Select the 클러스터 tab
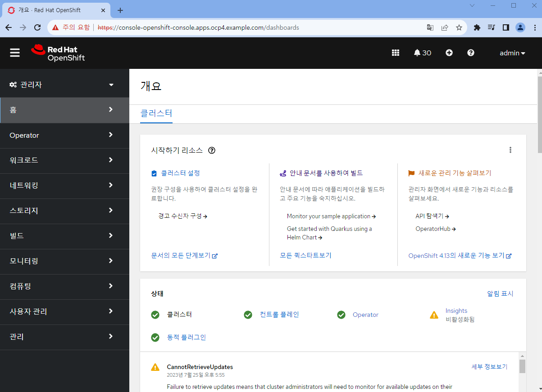This screenshot has height=392, width=542. [x=156, y=113]
